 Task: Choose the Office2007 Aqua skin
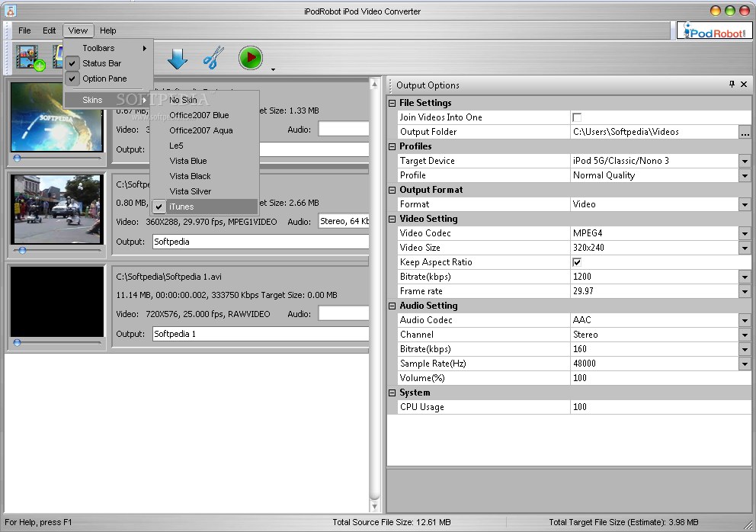(205, 130)
